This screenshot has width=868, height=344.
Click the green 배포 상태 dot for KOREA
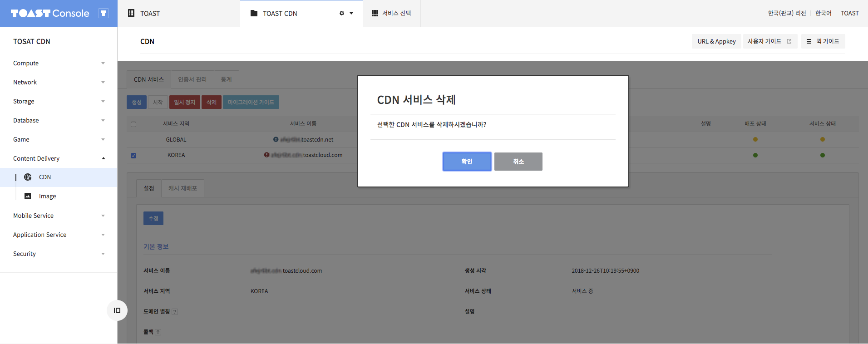point(755,155)
